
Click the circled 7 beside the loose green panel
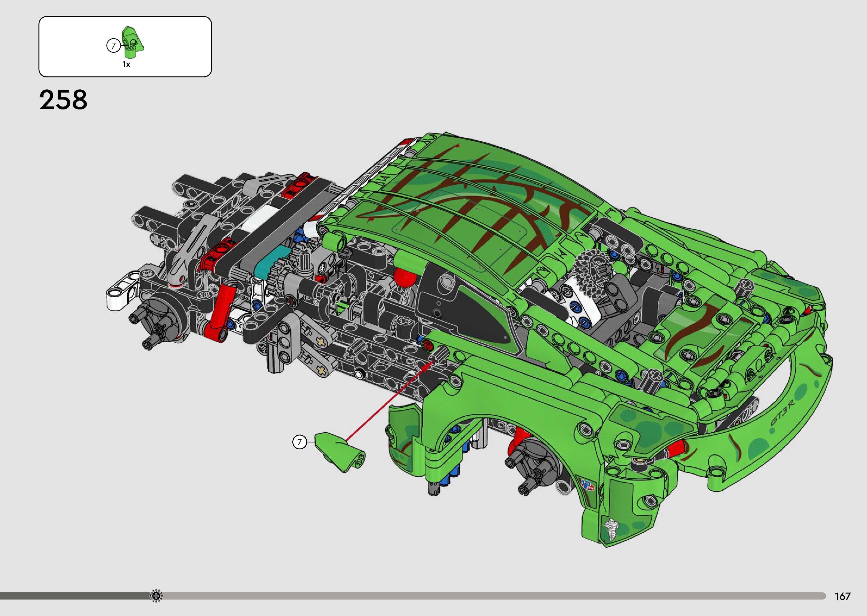click(x=299, y=442)
